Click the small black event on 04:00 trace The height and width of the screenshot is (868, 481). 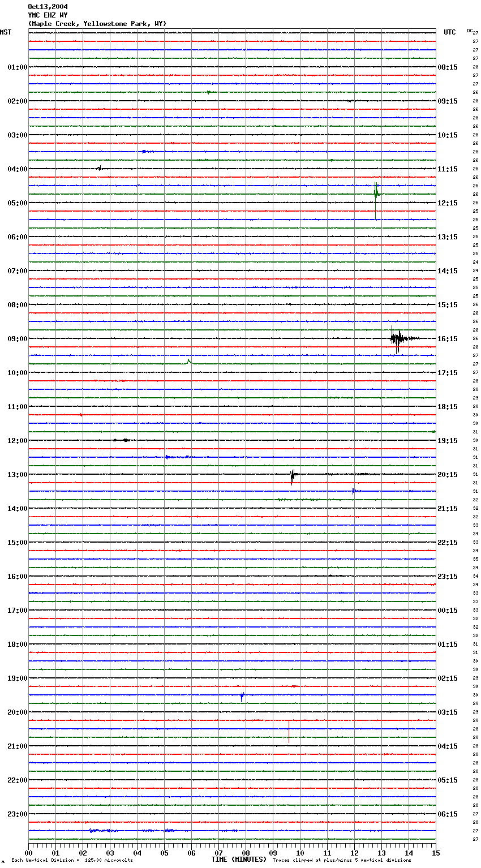[x=100, y=168]
